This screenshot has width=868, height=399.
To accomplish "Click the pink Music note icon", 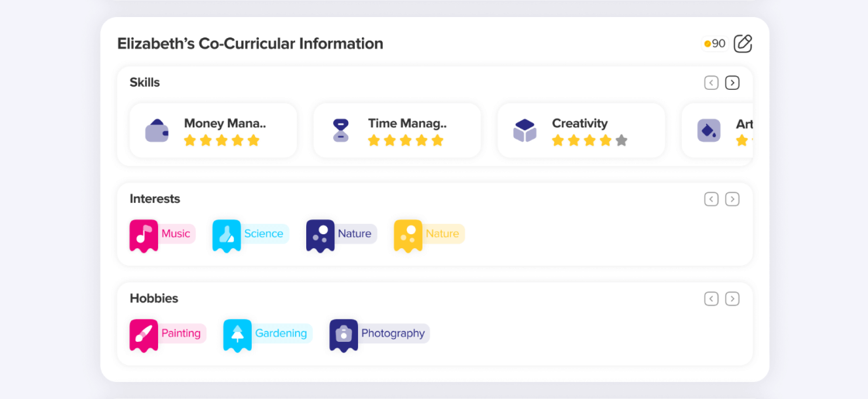I will (x=144, y=235).
